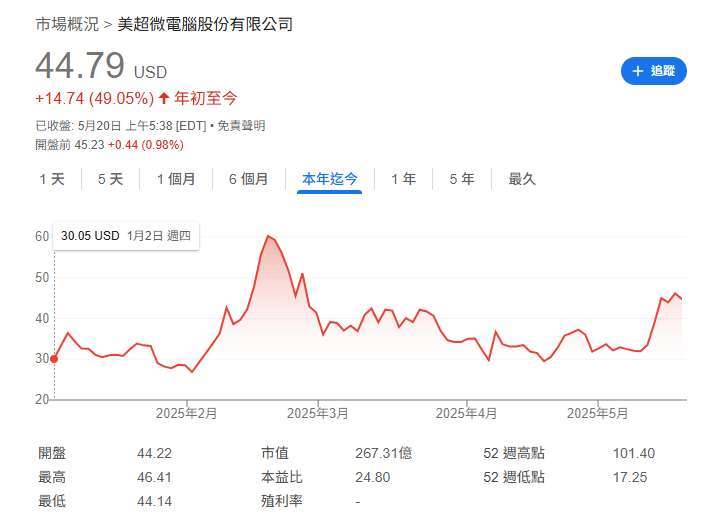Screen dimensions: 715x516
Task: Click the 52 週高點 label
Action: 514,453
